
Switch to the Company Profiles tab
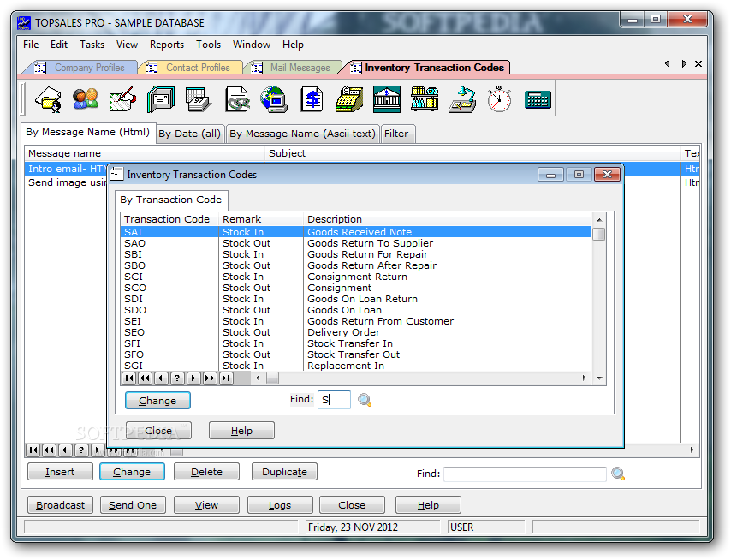coord(82,68)
